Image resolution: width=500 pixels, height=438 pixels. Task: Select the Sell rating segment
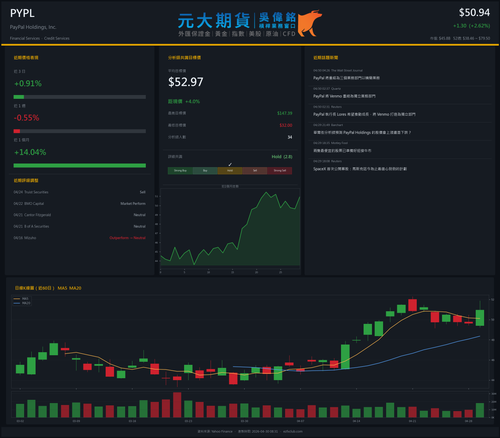click(255, 171)
